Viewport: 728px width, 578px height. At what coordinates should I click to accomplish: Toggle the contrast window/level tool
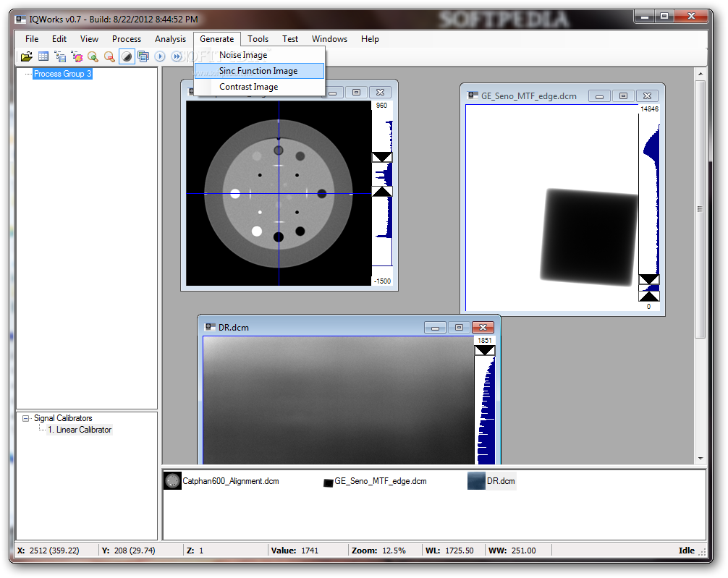(127, 56)
